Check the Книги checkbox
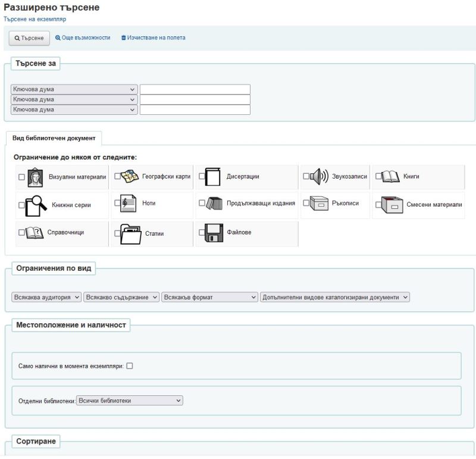 click(378, 176)
